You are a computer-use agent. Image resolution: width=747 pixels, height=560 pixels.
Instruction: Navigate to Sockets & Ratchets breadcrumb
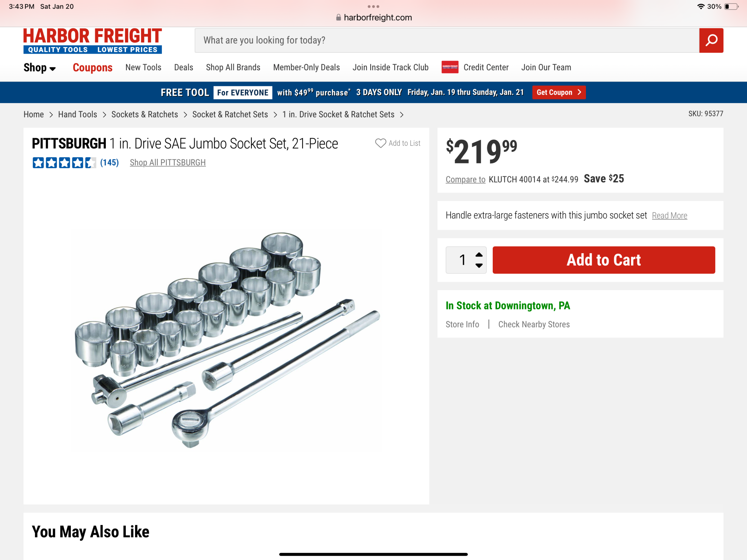[x=145, y=114]
